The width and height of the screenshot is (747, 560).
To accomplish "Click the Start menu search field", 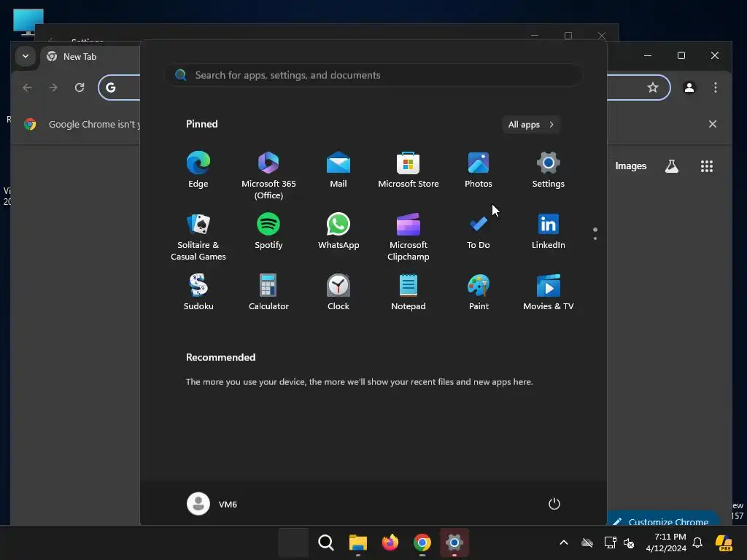I will (373, 75).
